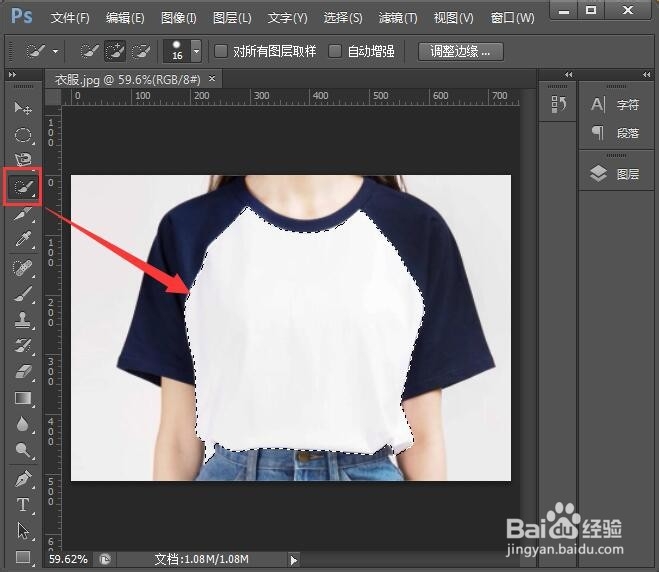
Task: Open the 段落 (Paragraph) panel
Action: point(616,133)
